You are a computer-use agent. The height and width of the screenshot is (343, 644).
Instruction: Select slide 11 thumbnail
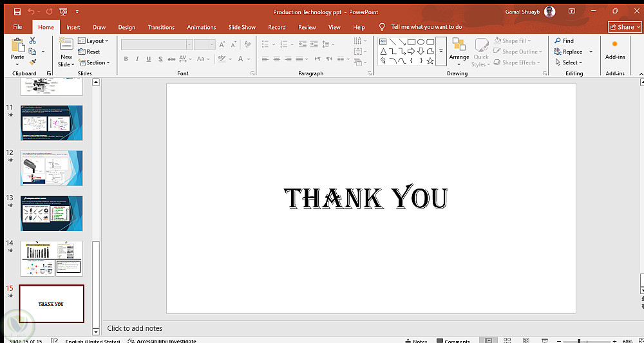(52, 123)
